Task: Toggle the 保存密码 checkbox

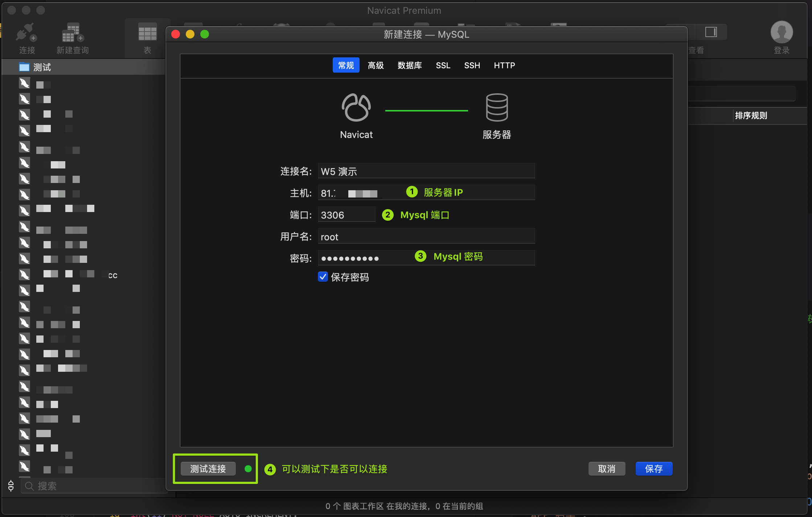Action: (323, 277)
